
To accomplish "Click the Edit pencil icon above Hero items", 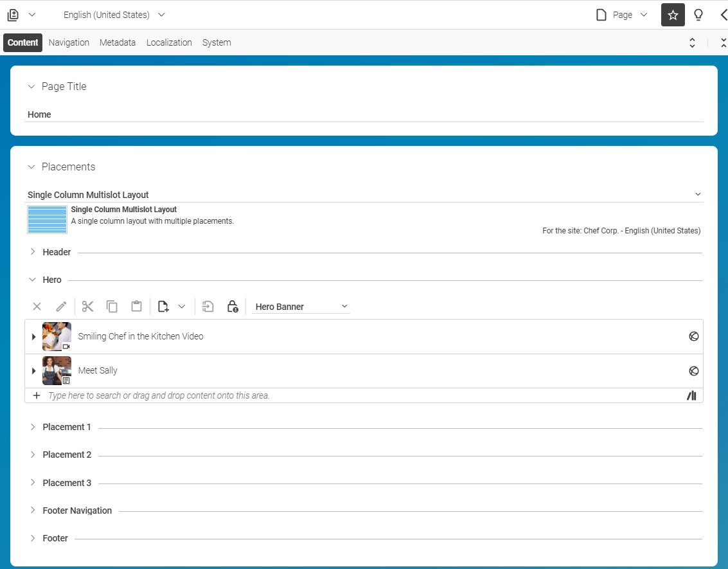I will point(61,307).
